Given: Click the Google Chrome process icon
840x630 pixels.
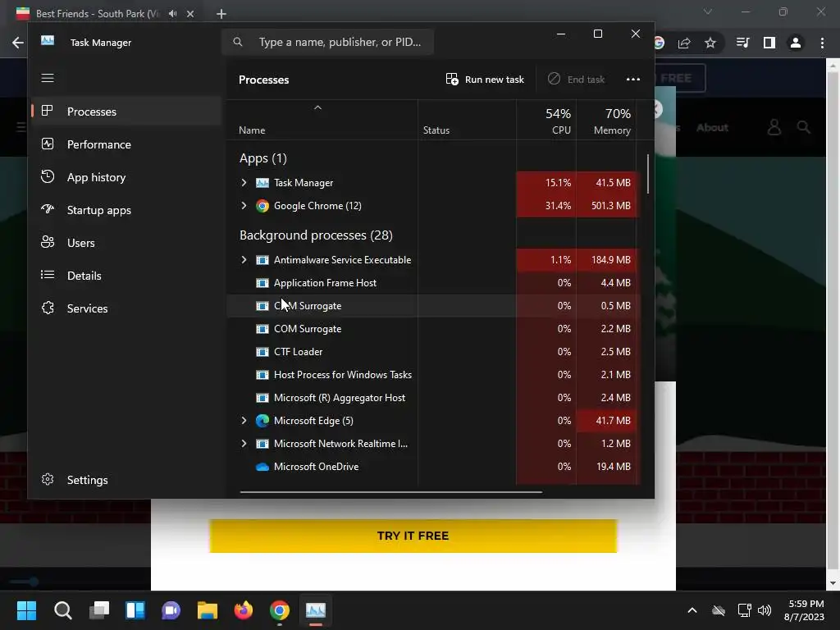Looking at the screenshot, I should point(262,206).
